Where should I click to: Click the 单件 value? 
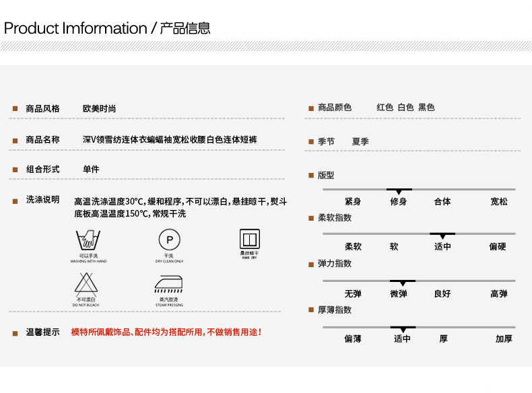pos(91,169)
